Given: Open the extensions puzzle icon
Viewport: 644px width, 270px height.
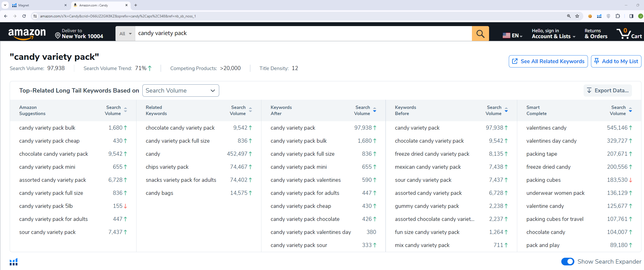Looking at the screenshot, I should (x=618, y=16).
